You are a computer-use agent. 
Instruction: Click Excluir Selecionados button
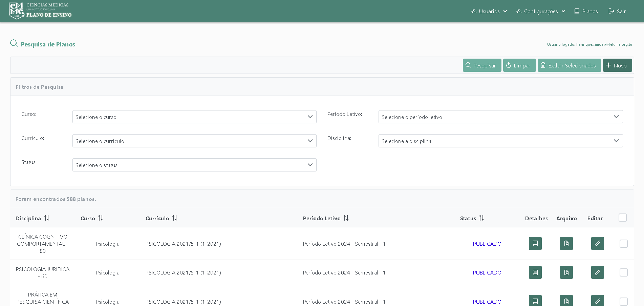(x=569, y=65)
